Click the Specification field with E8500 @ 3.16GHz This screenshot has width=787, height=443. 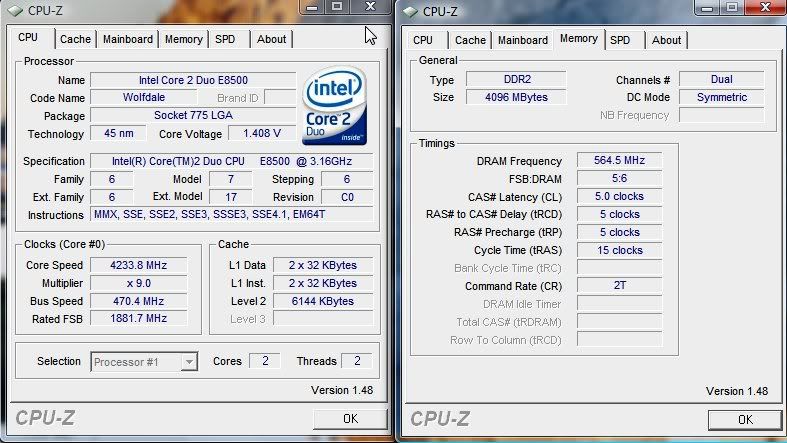tap(231, 161)
